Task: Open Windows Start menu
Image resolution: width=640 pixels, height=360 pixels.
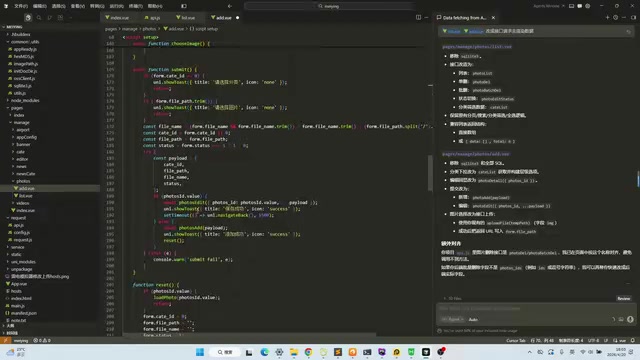Action: 200,352
